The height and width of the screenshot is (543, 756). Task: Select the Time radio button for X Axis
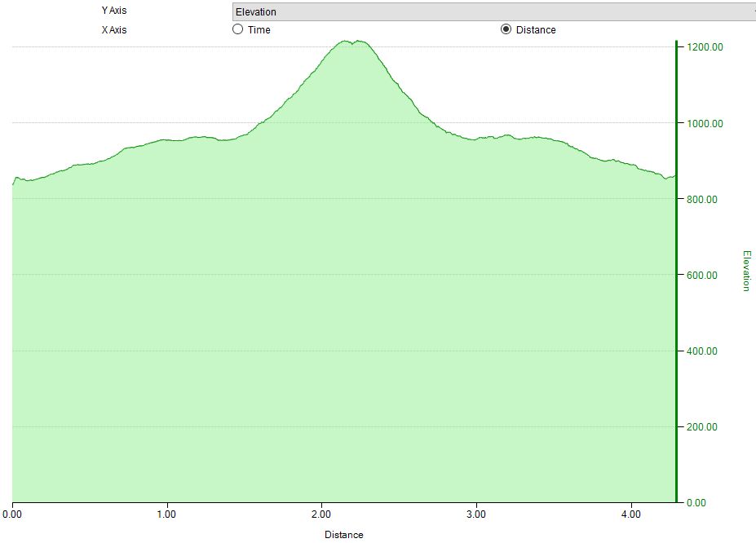(238, 29)
